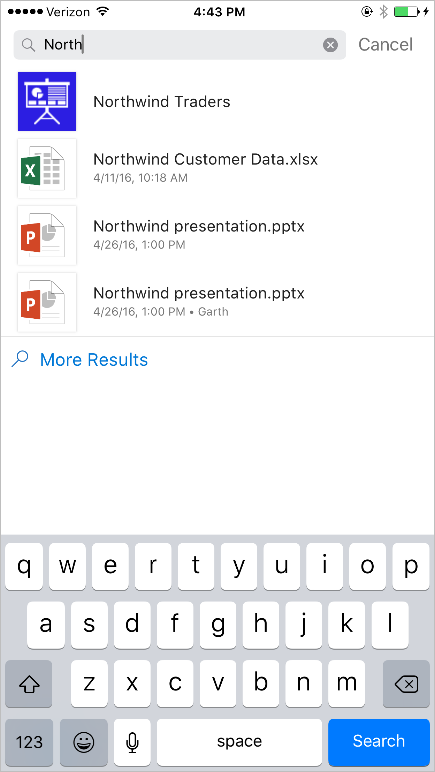Select Northwind presentation.pptx shared by Garth
The height and width of the screenshot is (772, 435).
[x=218, y=302]
